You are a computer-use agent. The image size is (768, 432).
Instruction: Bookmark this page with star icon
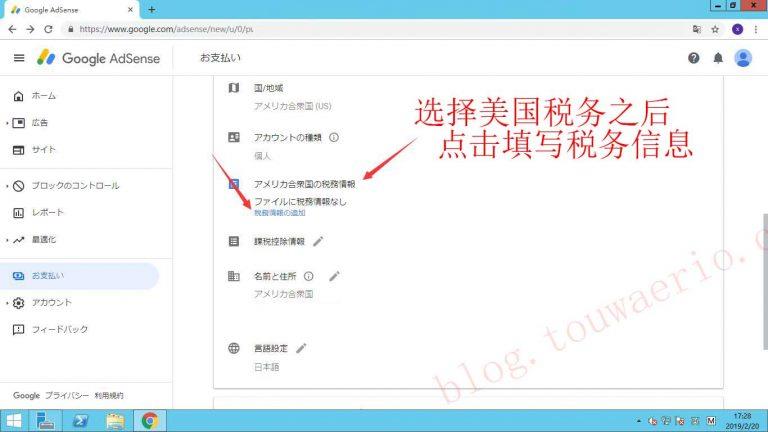[x=715, y=29]
